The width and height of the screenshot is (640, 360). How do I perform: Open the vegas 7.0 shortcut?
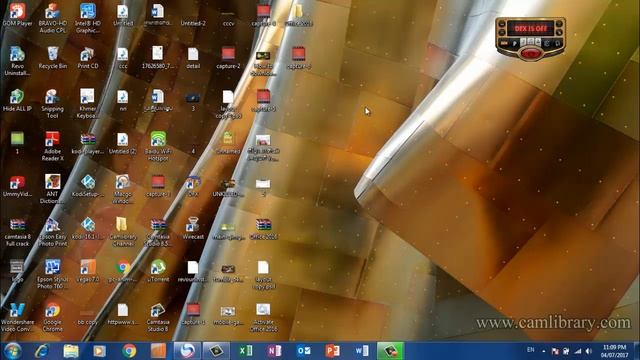pos(88,271)
